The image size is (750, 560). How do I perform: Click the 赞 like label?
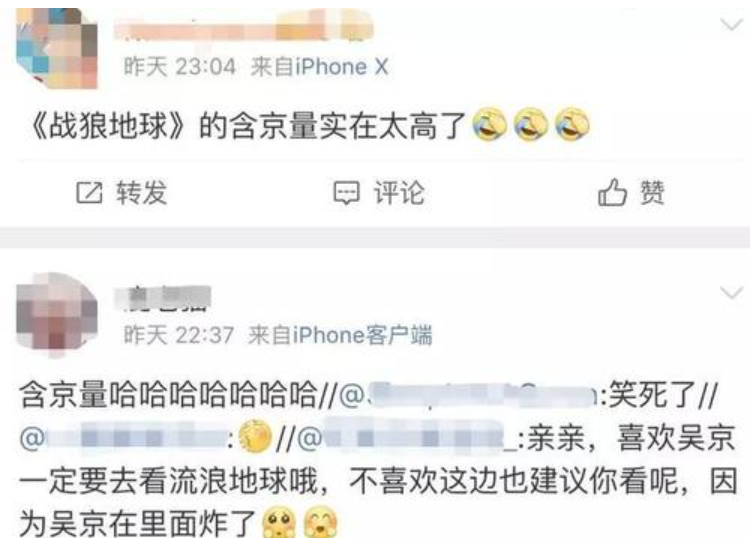coord(652,193)
